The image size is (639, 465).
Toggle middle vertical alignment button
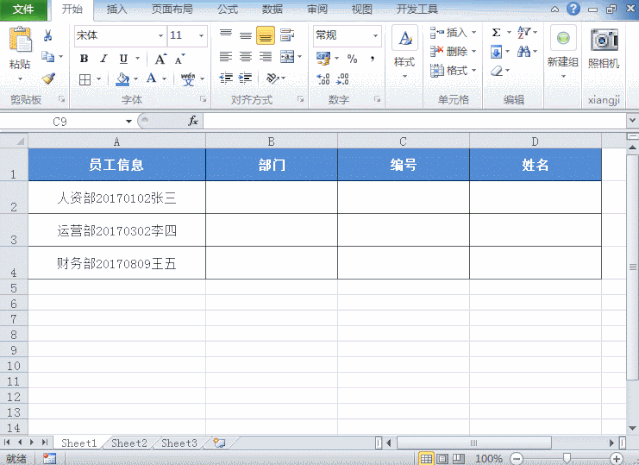(x=245, y=35)
